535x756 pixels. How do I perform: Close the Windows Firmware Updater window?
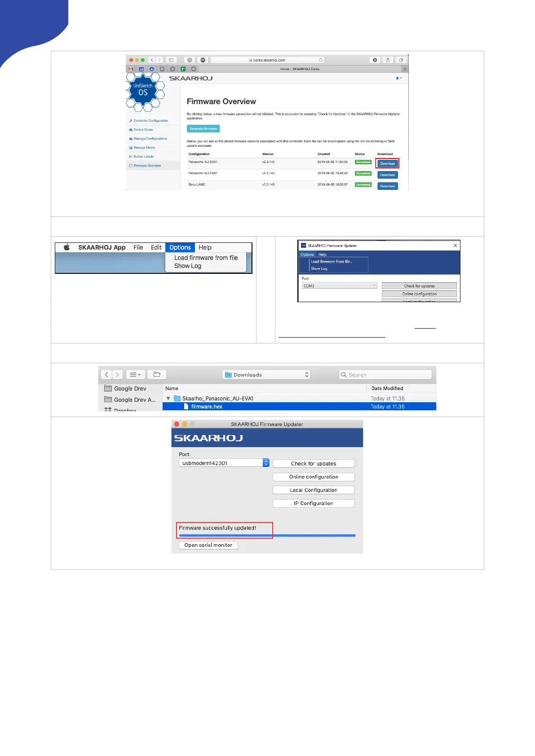pos(455,246)
